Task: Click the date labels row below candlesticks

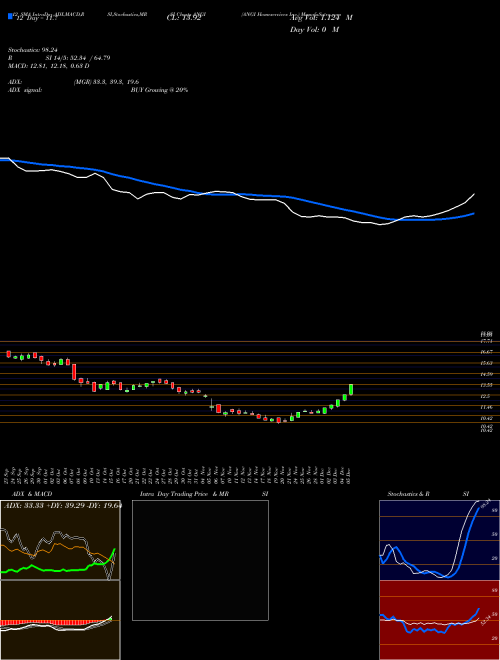Action: [x=179, y=475]
